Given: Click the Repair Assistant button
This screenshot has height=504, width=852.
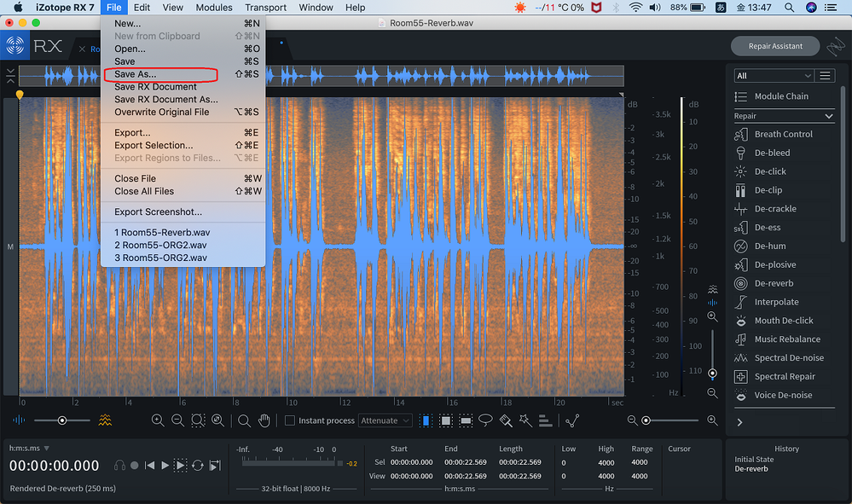Looking at the screenshot, I should (x=775, y=46).
